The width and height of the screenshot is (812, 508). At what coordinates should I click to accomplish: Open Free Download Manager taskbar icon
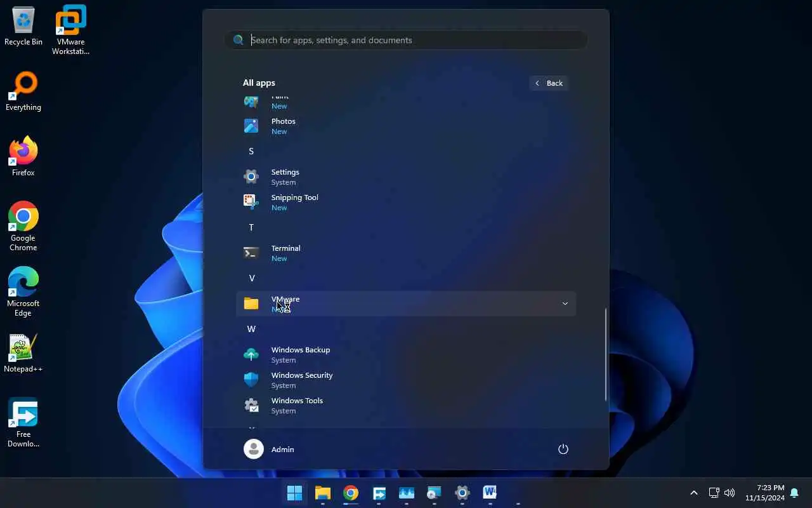coord(379,493)
